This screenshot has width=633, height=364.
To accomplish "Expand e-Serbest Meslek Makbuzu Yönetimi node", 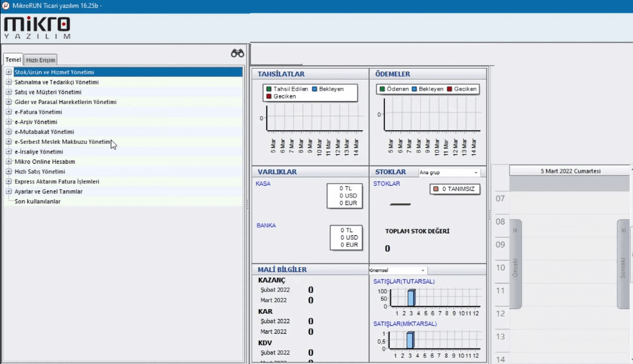I will point(9,142).
